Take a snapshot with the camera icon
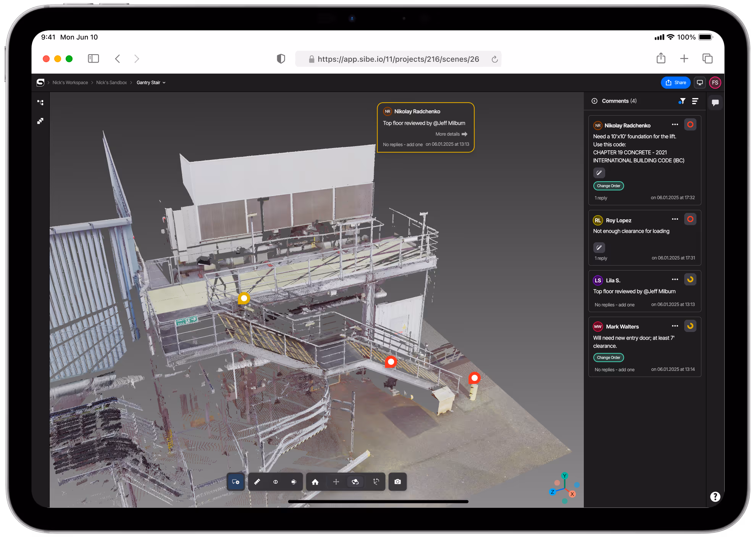This screenshot has width=756, height=538. (x=397, y=482)
